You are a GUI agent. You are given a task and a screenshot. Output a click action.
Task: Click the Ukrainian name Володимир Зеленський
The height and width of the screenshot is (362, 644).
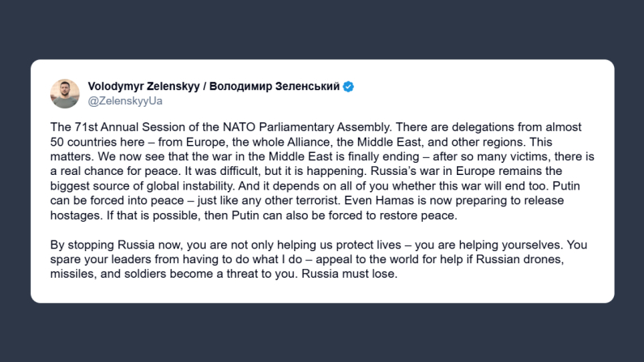pos(275,87)
